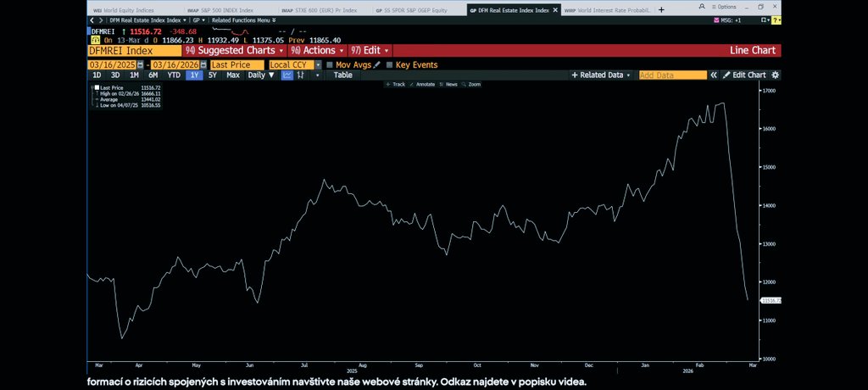Select the 1D time range
Screen dimensions: 868x390
pos(97,75)
